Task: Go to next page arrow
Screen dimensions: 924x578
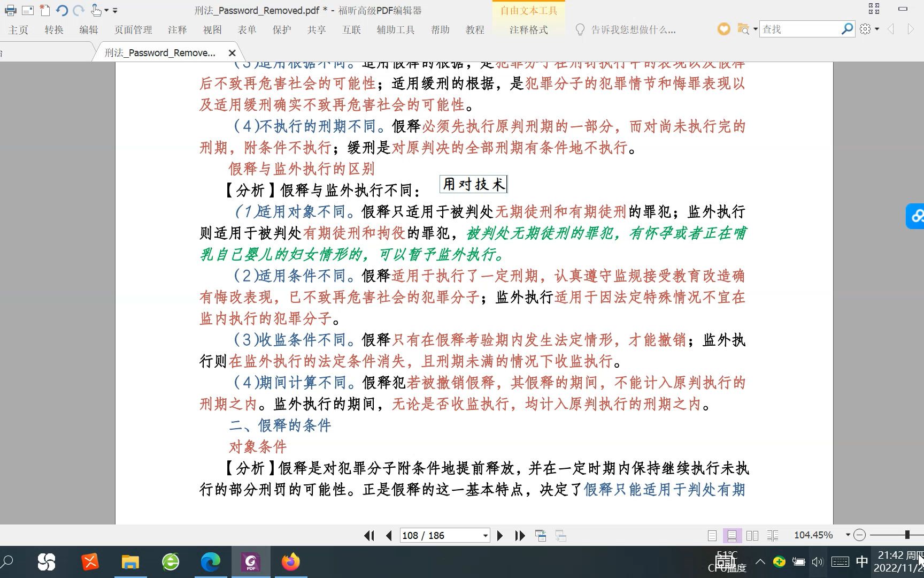Action: 500,536
